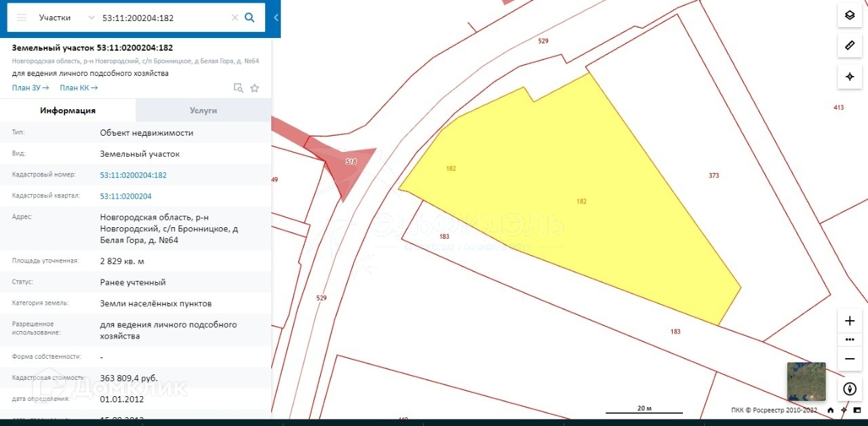Clear the cadastral number search field
The height and width of the screenshot is (426, 868).
[x=235, y=18]
